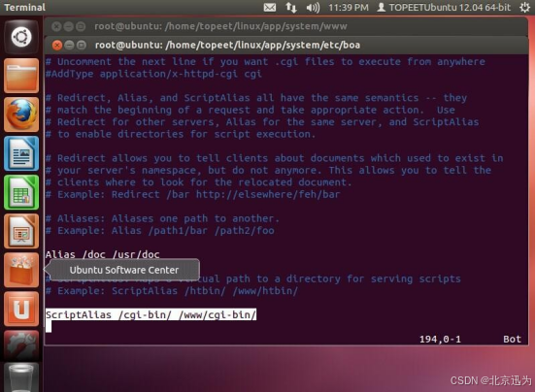536x392 pixels.
Task: Click the ScriptAlias /cgi-bin/ highlighted line
Action: (x=151, y=314)
